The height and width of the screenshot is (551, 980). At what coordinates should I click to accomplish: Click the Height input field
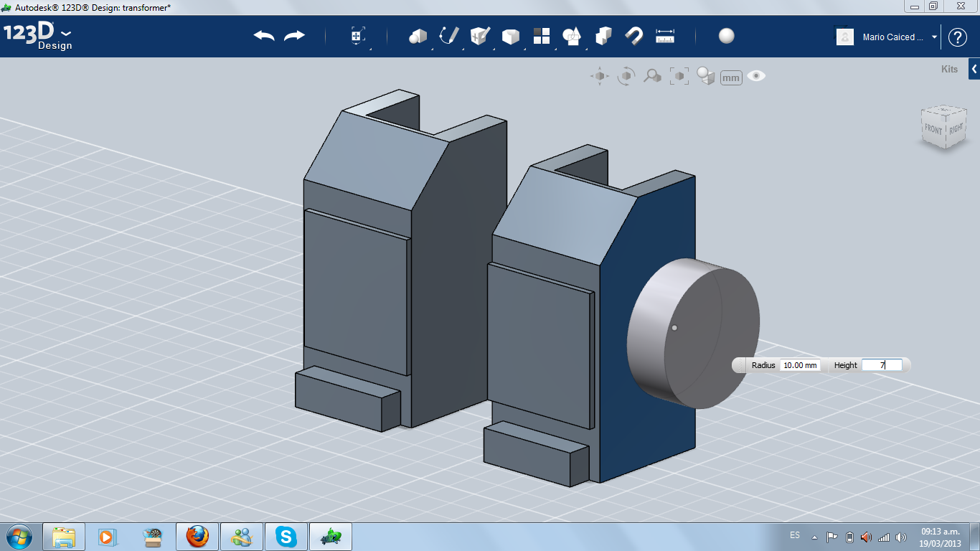click(882, 365)
